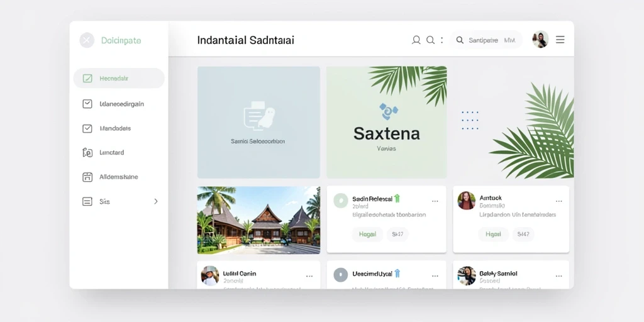Click the Alldemshane calendar icon

87,177
